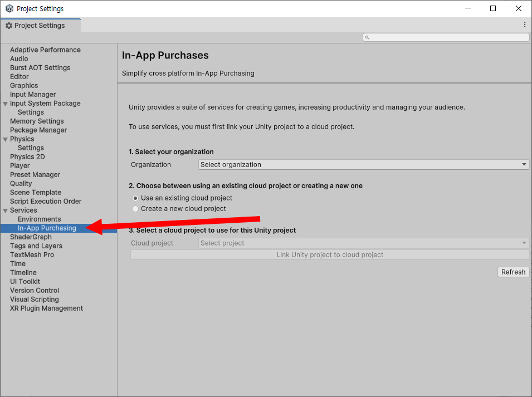Viewport: 532px width, 397px height.
Task: Click the Organization field label
Action: [151, 164]
